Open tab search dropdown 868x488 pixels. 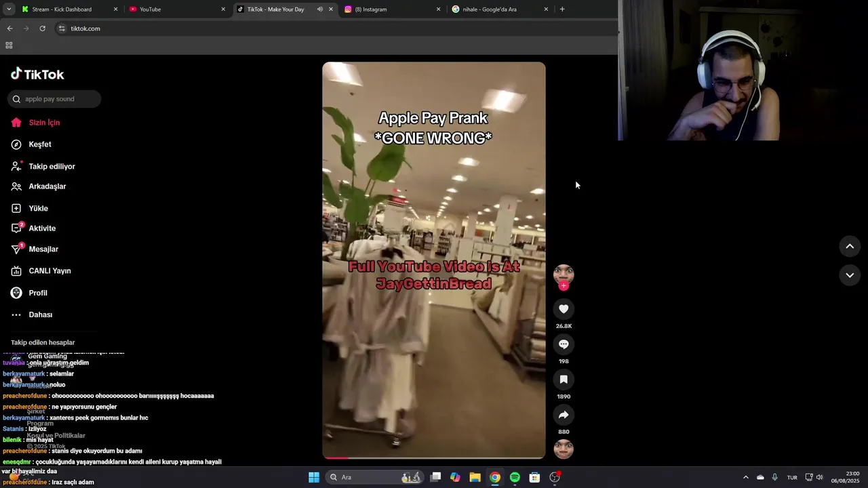click(x=9, y=9)
